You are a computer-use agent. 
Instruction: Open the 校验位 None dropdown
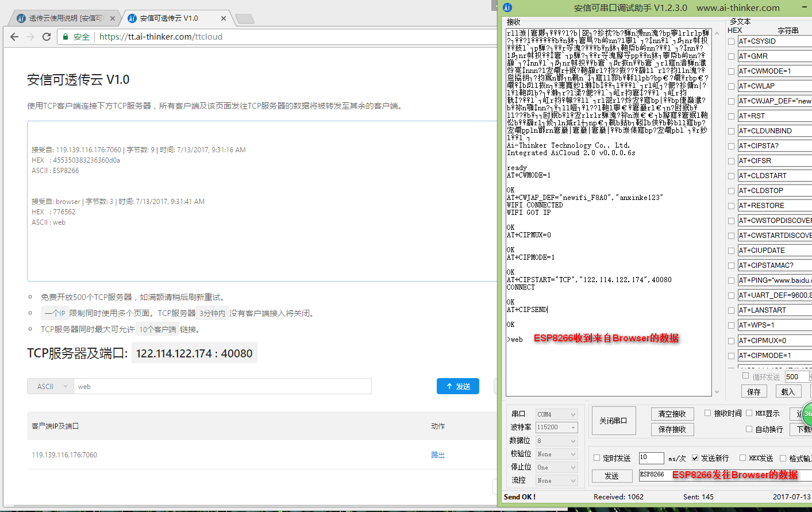coord(556,454)
